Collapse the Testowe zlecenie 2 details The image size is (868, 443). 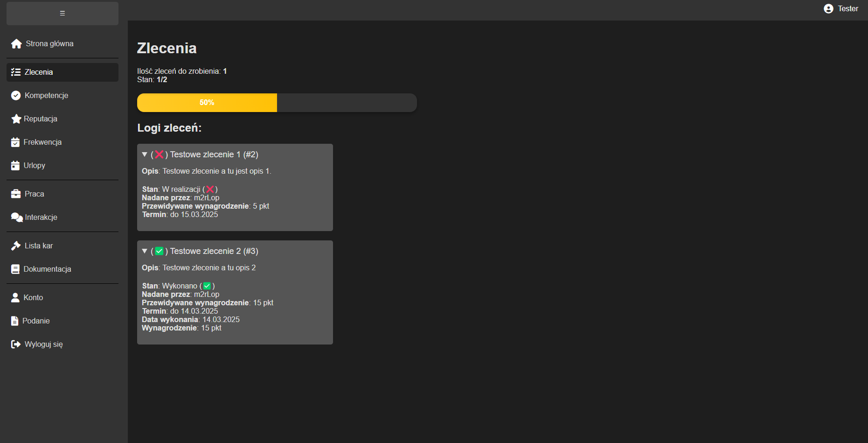(145, 251)
